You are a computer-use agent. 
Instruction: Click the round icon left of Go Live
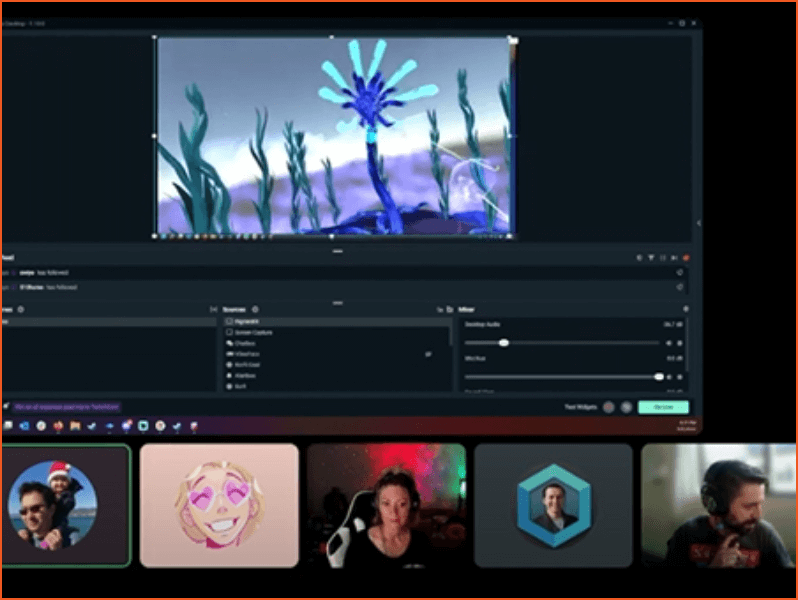pos(626,407)
